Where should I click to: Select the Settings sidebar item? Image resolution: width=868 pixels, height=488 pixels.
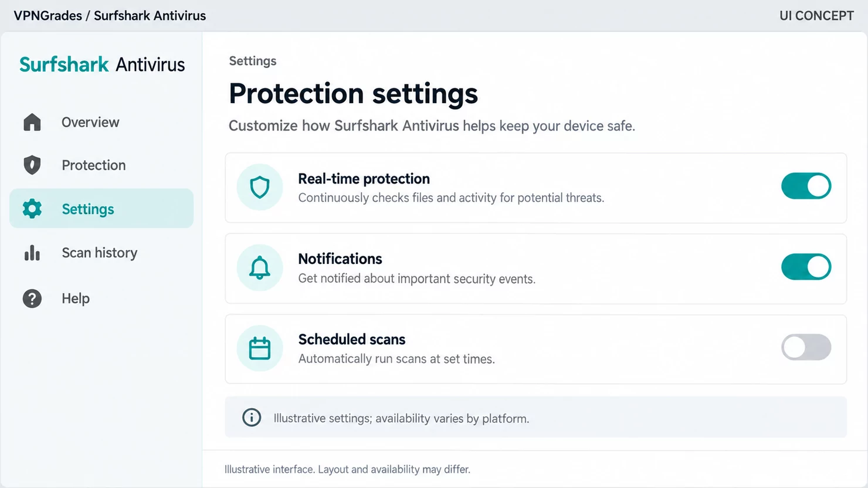(101, 209)
